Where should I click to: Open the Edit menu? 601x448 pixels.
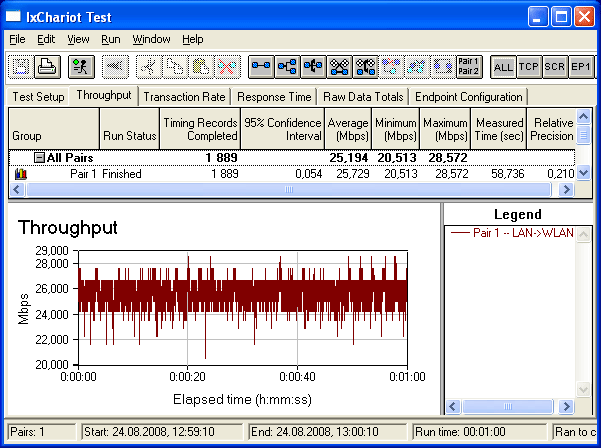pyautogui.click(x=46, y=39)
